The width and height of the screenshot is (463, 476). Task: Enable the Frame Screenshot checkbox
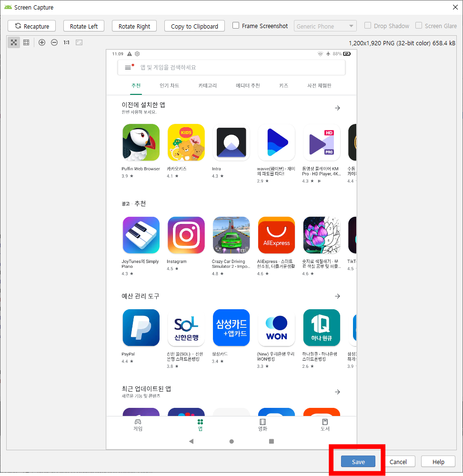point(236,26)
